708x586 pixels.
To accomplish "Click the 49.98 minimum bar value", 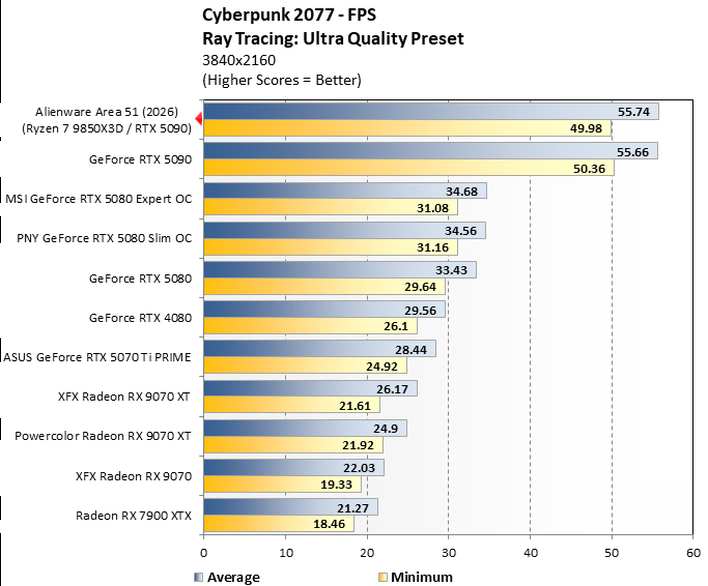I will tap(586, 128).
